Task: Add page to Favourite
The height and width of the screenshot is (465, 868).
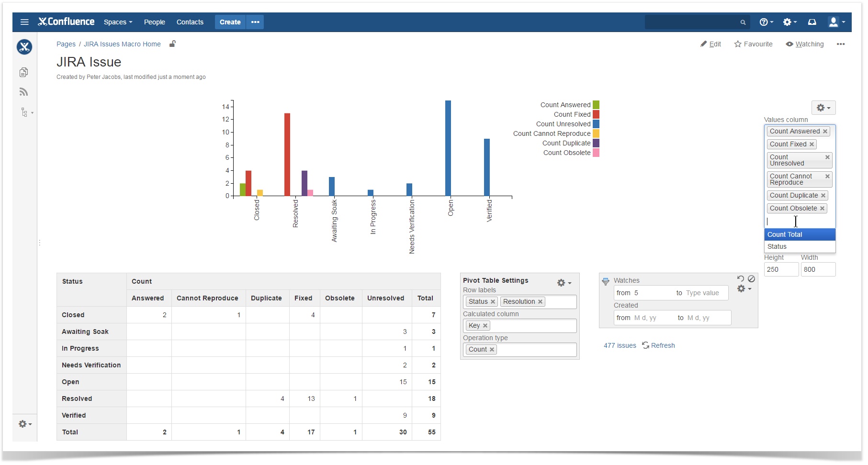Action: tap(753, 44)
